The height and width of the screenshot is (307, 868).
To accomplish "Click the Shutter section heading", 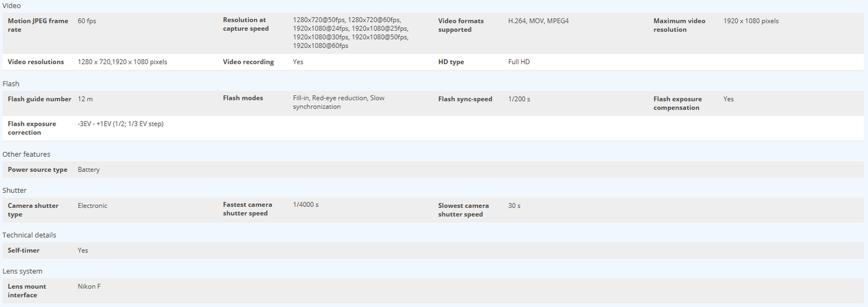I will tap(14, 190).
